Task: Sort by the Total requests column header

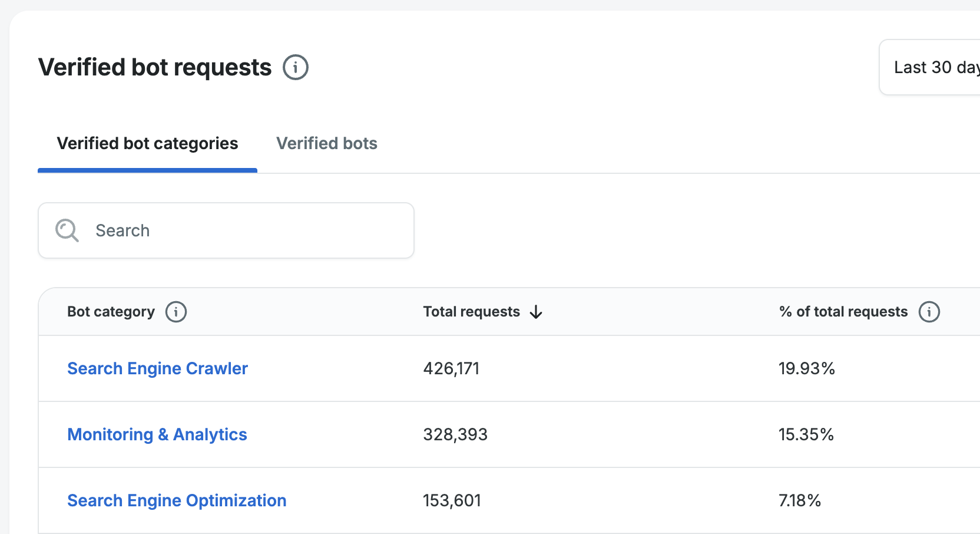Action: pos(471,312)
